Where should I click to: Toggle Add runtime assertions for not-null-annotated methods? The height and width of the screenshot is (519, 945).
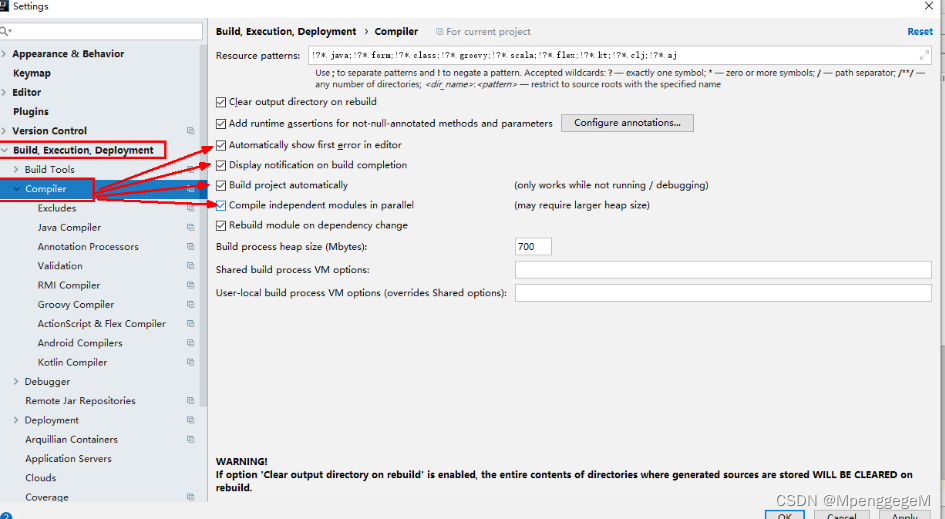pyautogui.click(x=221, y=124)
